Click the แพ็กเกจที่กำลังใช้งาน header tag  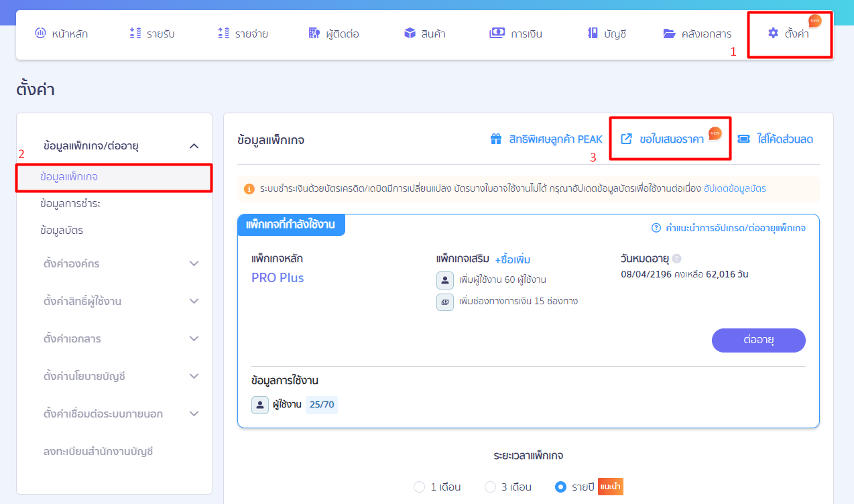pyautogui.click(x=292, y=225)
